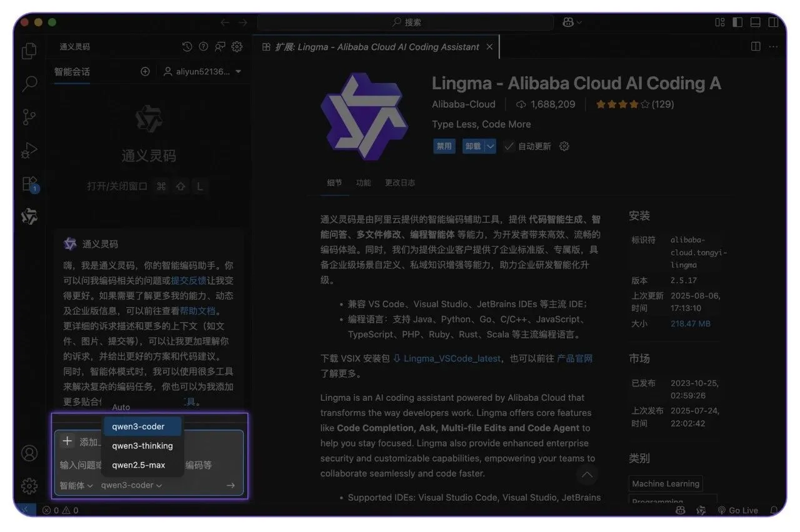Open the 218.47 MB size link
800x532 pixels.
[x=691, y=323]
